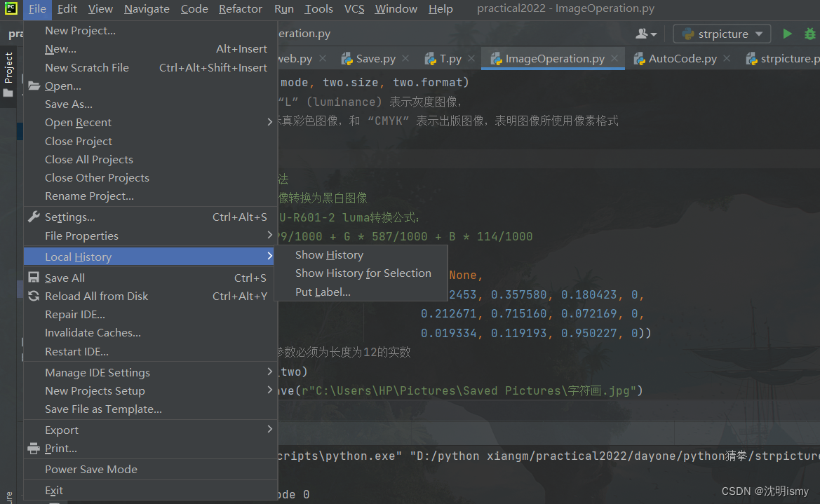Viewport: 820px width, 504px height.
Task: Open the Project tool window from the left edge
Action: click(x=10, y=66)
